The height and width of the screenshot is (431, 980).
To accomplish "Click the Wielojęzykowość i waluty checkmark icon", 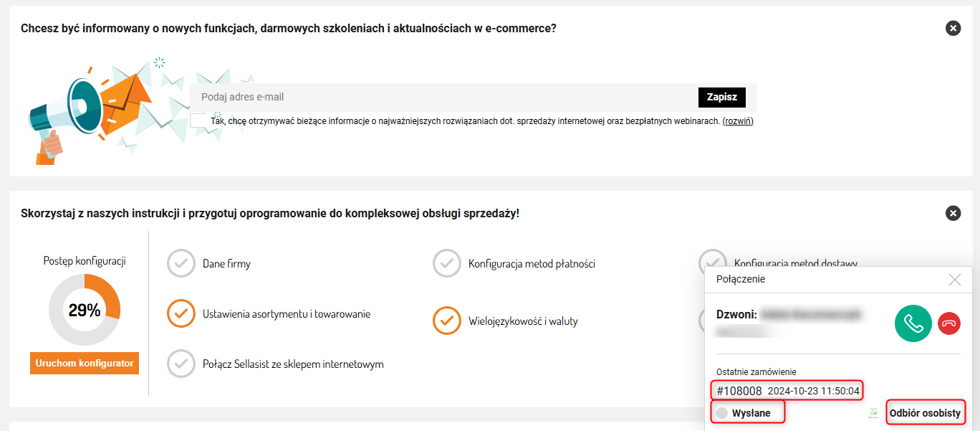I will click(x=447, y=321).
